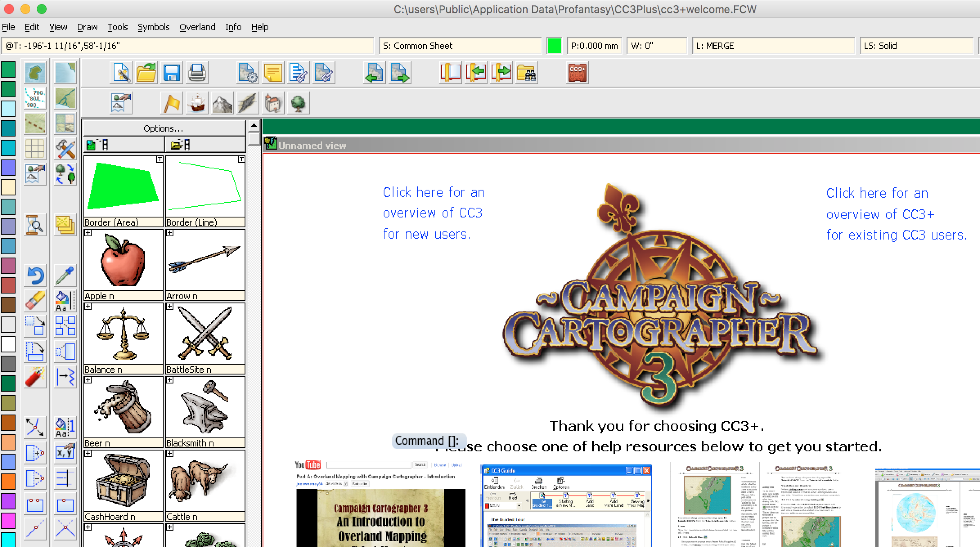
Task: Click the Print icon
Action: click(197, 73)
